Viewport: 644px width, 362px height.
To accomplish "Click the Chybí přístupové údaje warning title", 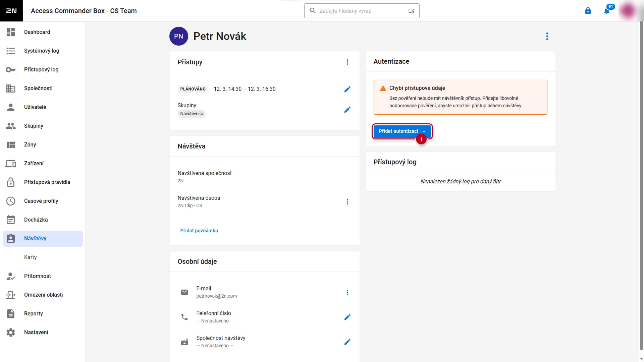I will 417,88.
